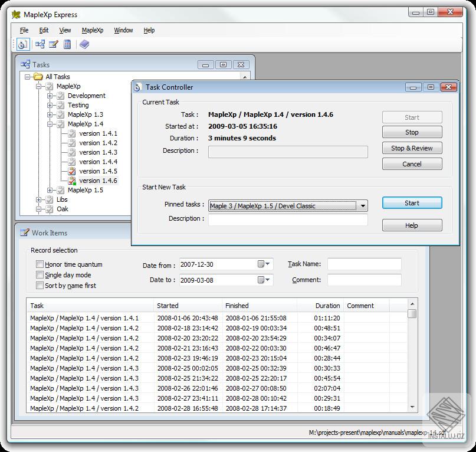476x452 pixels.
Task: Toggle Honor time quantum checkbox
Action: click(40, 264)
